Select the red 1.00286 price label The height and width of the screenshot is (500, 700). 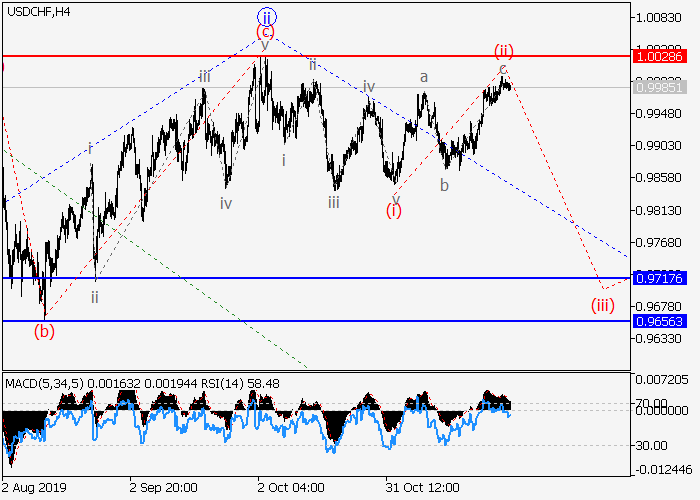tap(659, 56)
